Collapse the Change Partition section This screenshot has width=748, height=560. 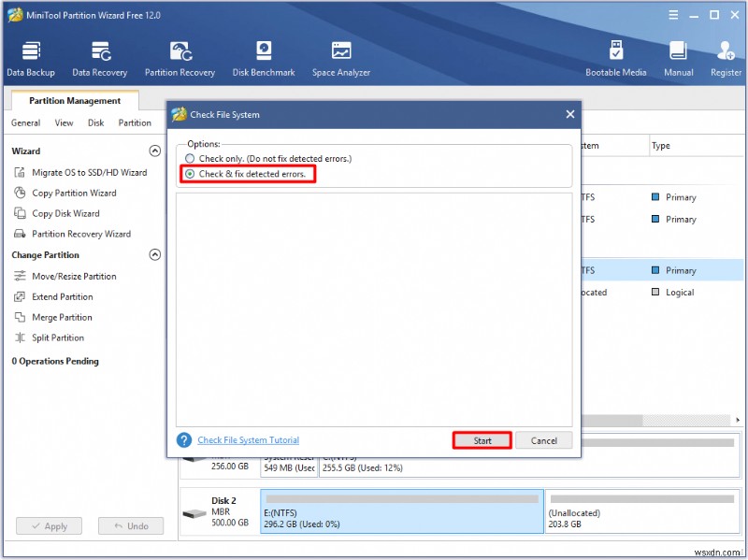point(154,254)
